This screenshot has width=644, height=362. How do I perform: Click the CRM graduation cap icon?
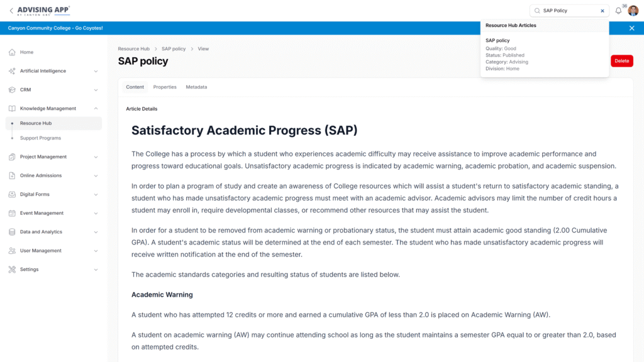pos(12,90)
